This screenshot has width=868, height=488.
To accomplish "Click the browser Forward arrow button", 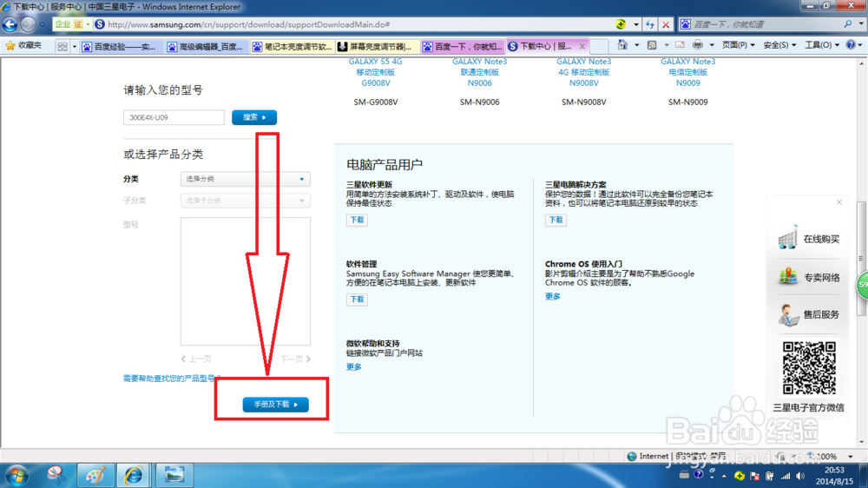I will [x=28, y=24].
